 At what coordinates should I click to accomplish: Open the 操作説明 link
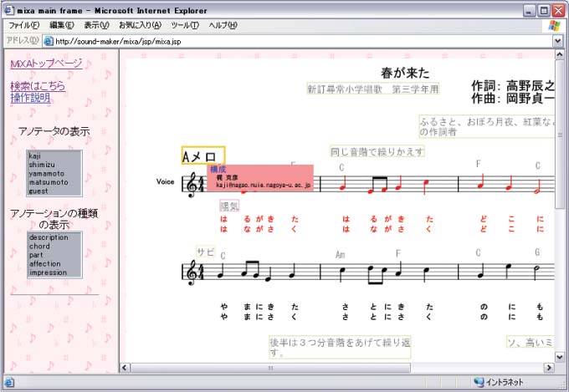click(30, 98)
